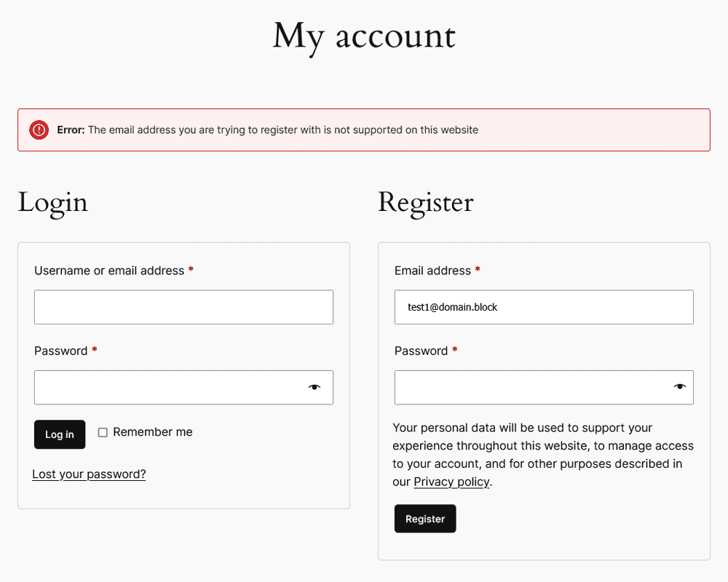Image resolution: width=728 pixels, height=582 pixels.
Task: Click the Remember me label text
Action: [153, 432]
